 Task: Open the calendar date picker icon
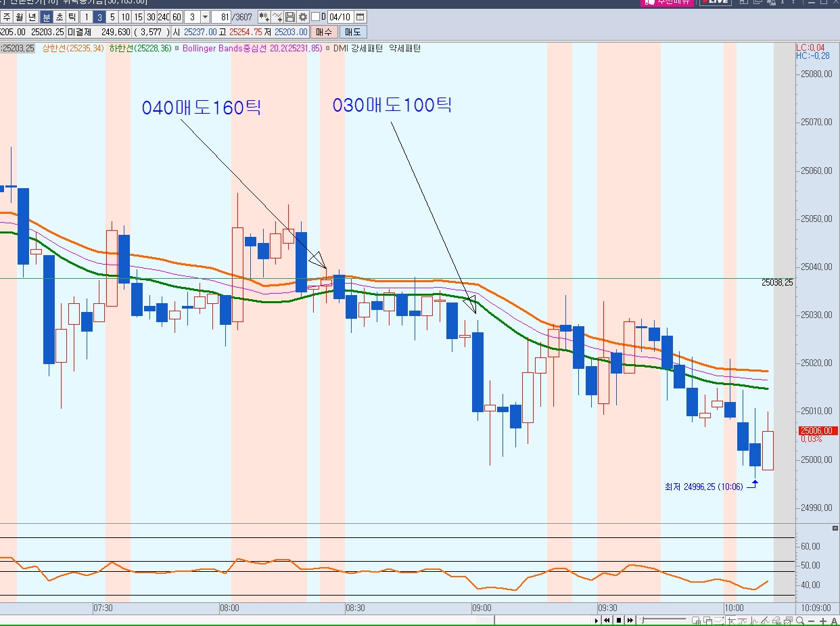click(360, 17)
